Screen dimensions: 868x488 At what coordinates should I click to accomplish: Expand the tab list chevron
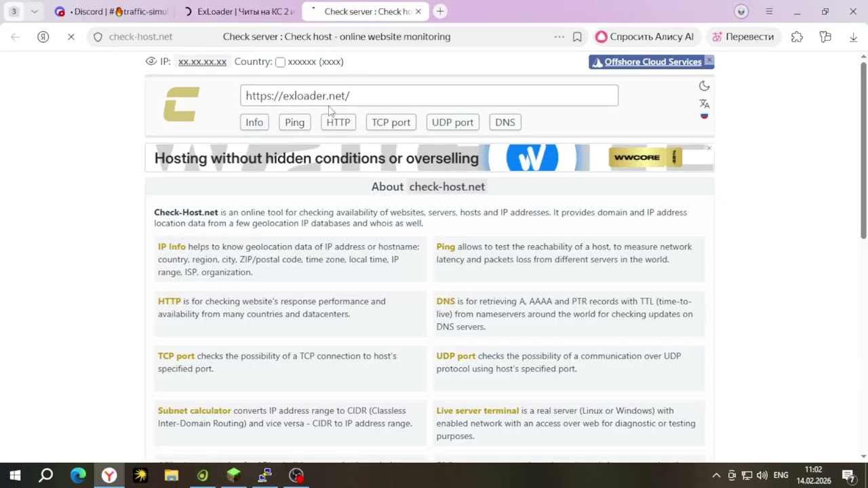[x=34, y=12]
